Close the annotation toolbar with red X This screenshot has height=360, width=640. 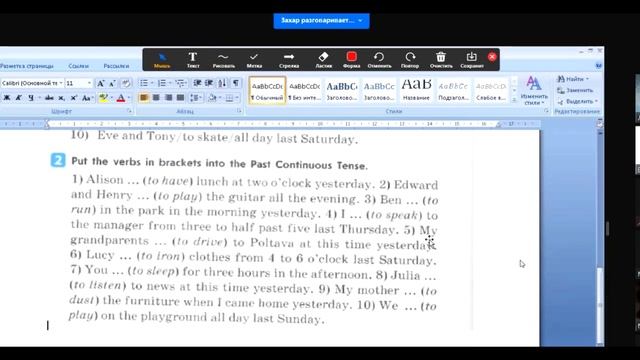coord(492,57)
